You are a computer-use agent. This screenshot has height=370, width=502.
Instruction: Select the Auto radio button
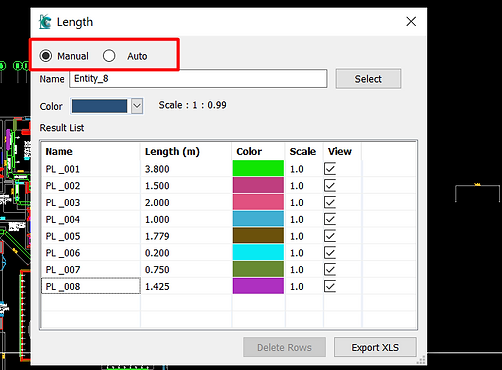click(109, 56)
